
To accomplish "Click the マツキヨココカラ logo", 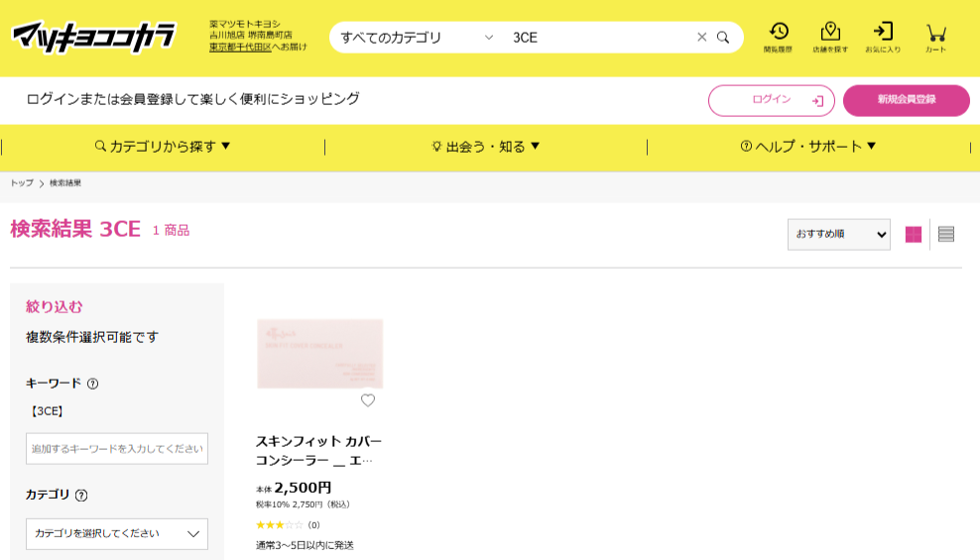I will click(94, 38).
